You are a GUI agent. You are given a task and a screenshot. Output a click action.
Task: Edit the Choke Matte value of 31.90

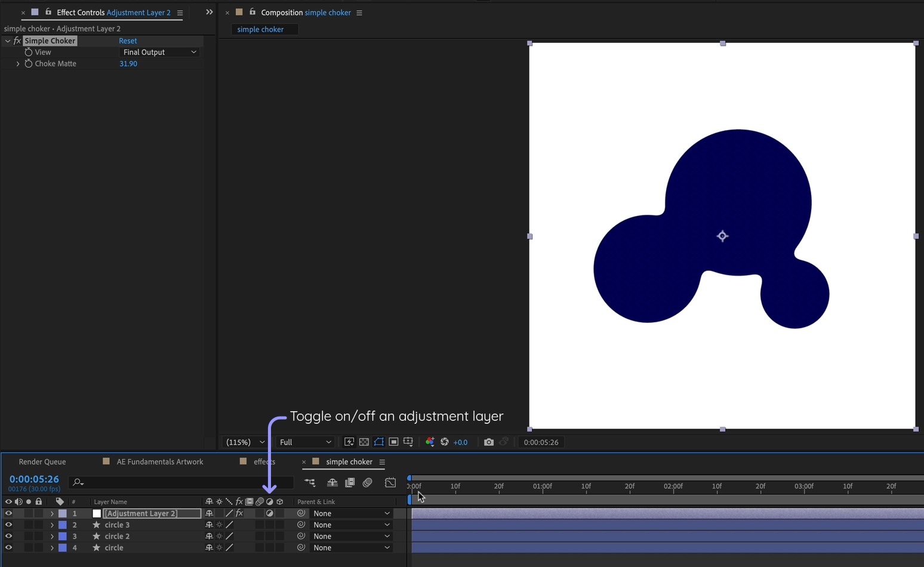[x=128, y=63]
